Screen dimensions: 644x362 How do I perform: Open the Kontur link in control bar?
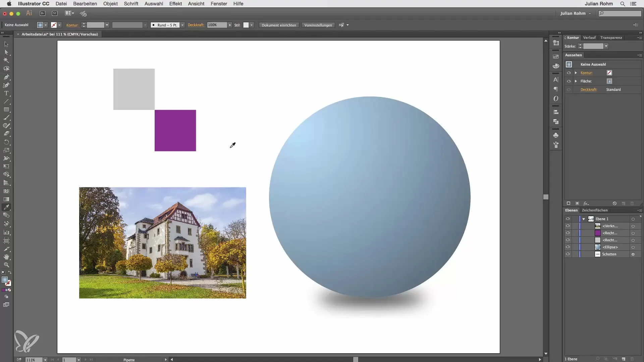coord(72,25)
